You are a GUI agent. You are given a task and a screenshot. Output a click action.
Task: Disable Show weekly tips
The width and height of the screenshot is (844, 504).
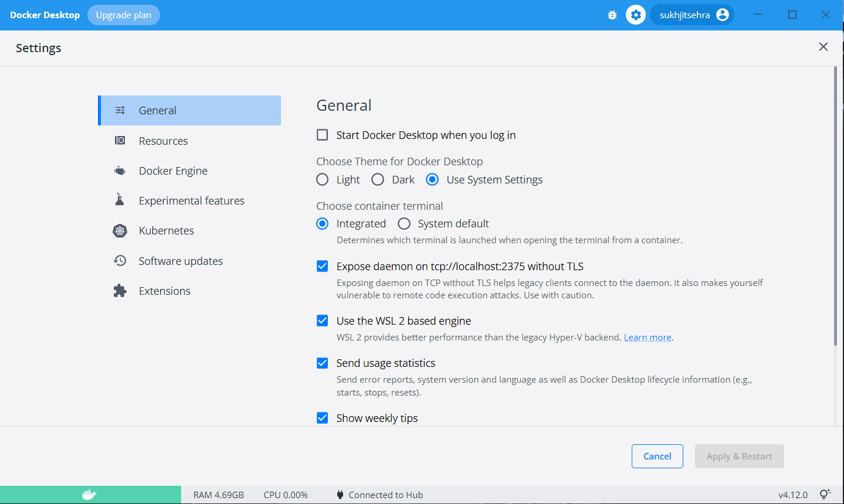(322, 418)
